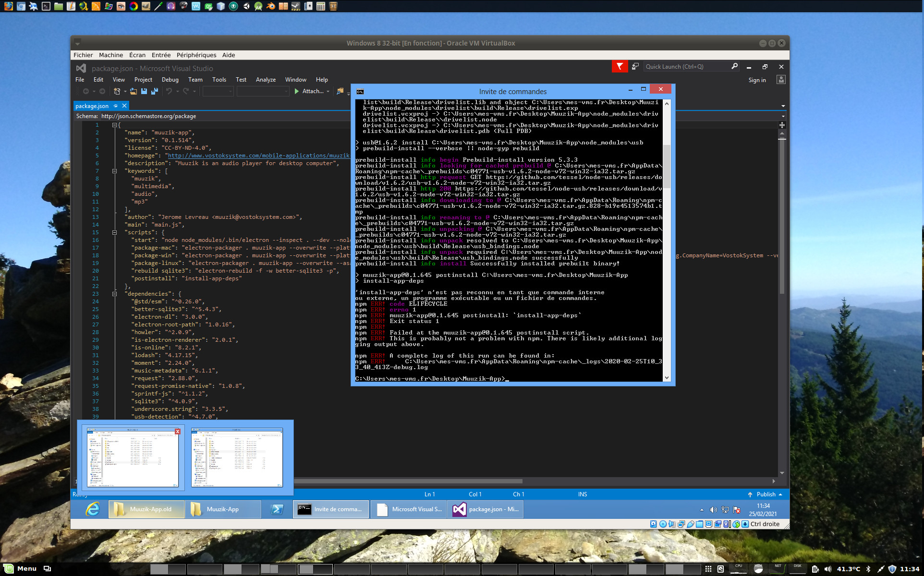Click the Publish button in status bar
924x576 pixels.
tap(765, 494)
